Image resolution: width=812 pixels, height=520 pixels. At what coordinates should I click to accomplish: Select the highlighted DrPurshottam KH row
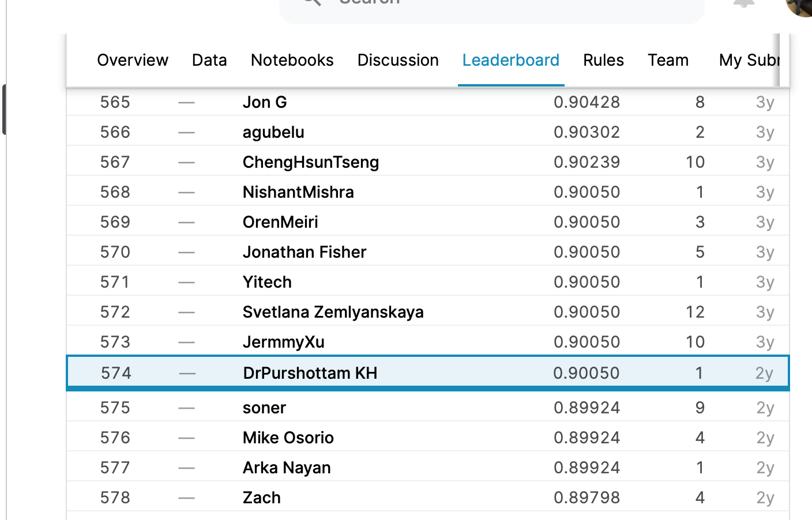coord(427,373)
